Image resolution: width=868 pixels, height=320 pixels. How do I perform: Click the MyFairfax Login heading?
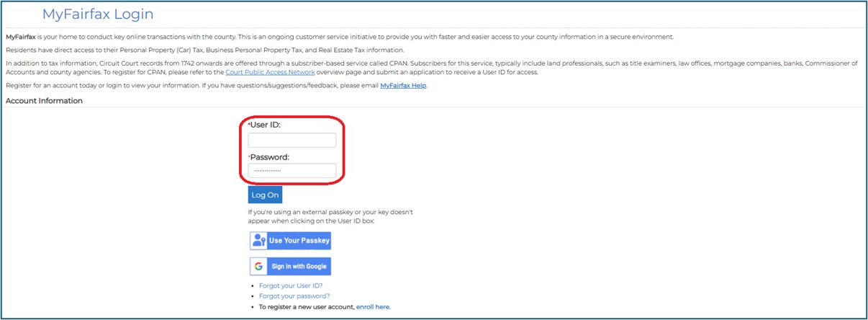[x=98, y=14]
